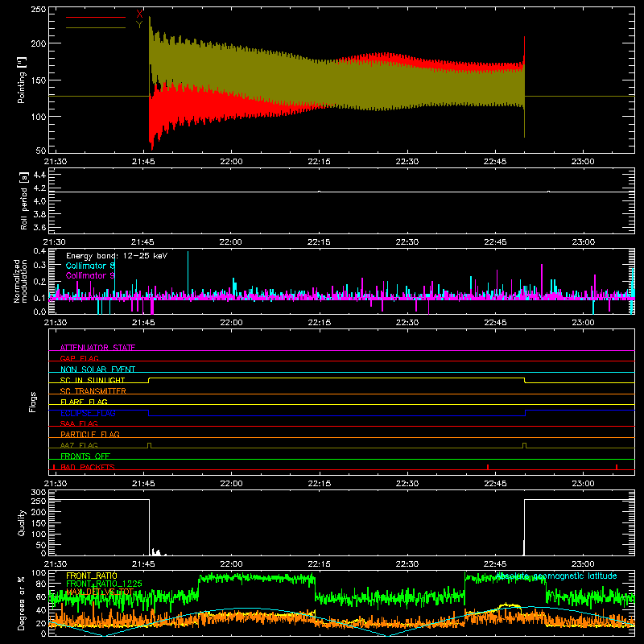Click the 'SC_IN_SUNLIGHT' flag label
644x644 pixels.
(93, 380)
